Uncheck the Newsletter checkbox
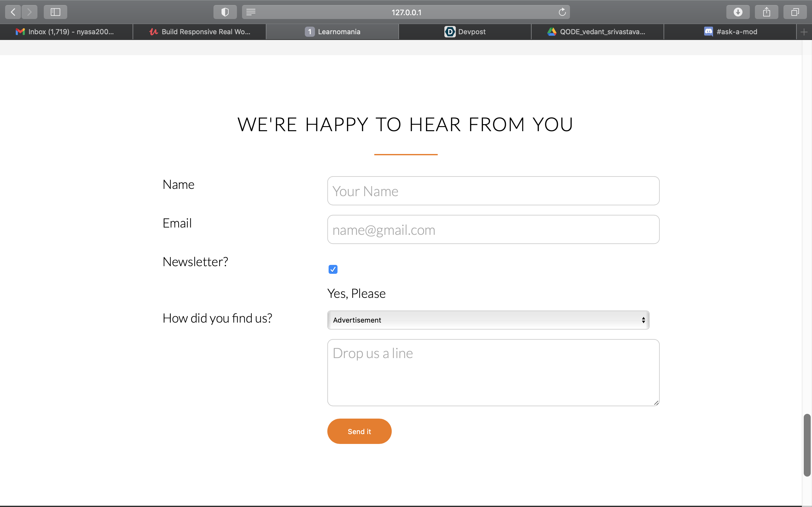The width and height of the screenshot is (812, 507). 333,269
